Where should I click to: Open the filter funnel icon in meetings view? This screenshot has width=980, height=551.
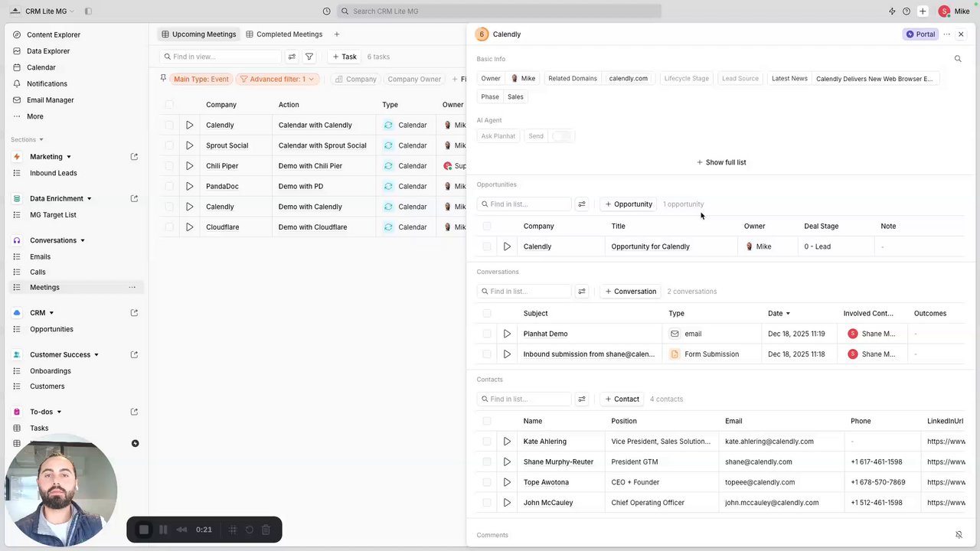tap(309, 57)
